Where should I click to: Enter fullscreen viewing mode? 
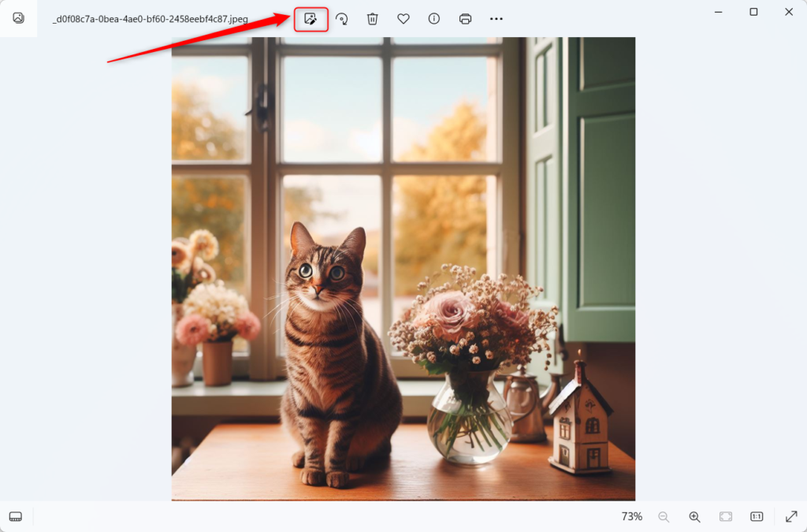point(791,516)
